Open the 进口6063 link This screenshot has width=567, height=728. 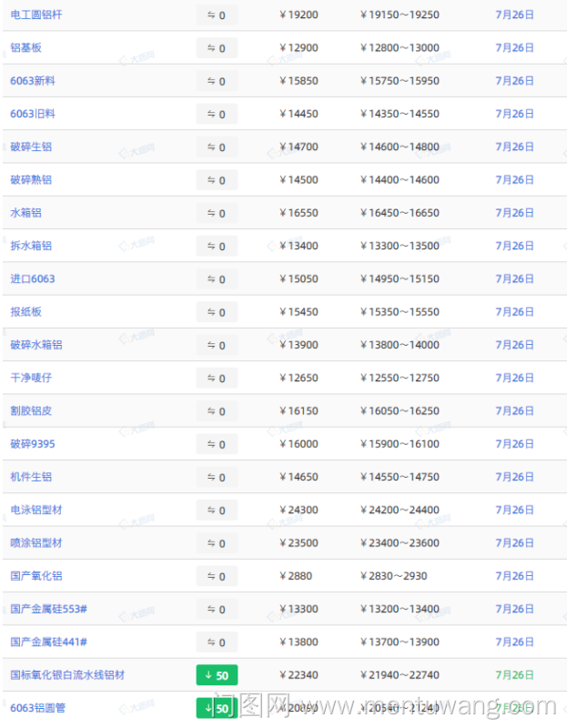coord(33,278)
